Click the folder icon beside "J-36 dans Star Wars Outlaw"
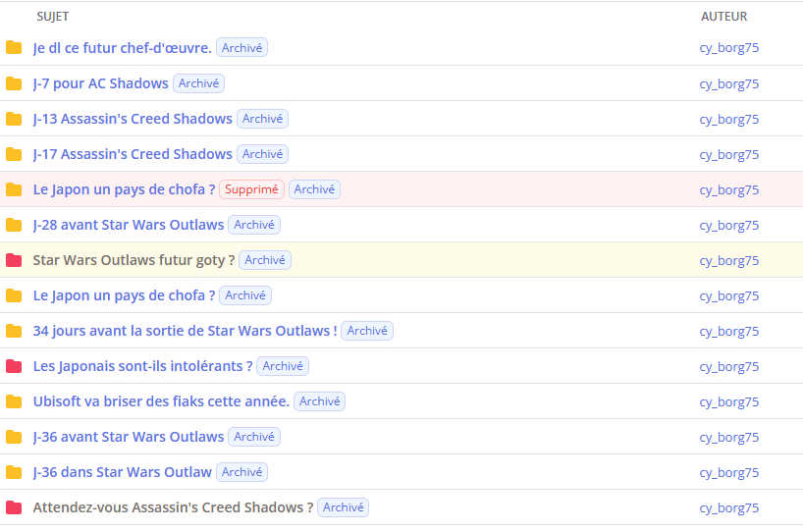Screen dimensions: 803x532 click(x=14, y=472)
